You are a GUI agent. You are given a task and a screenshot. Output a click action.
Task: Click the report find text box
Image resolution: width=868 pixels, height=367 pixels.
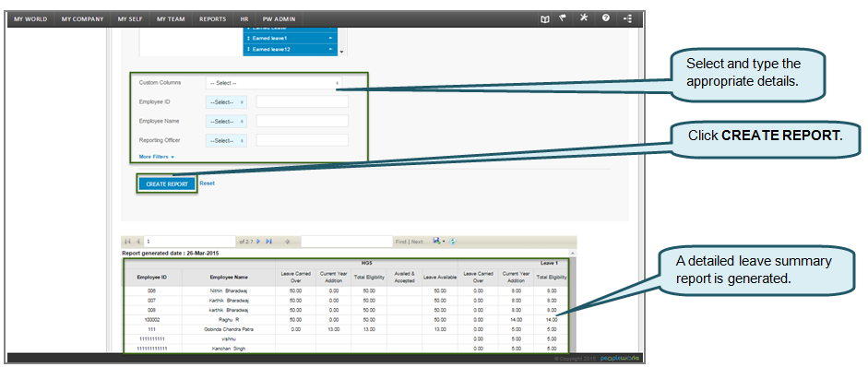pyautogui.click(x=347, y=242)
